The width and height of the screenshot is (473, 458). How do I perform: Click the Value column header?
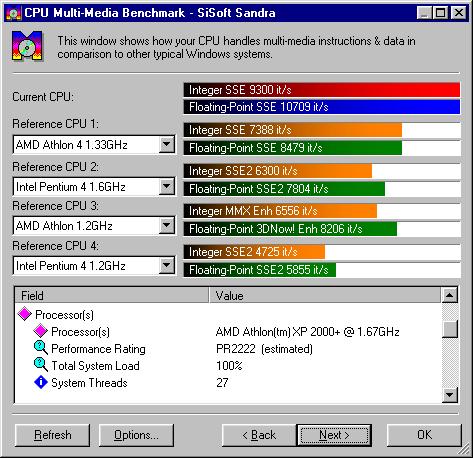click(325, 295)
